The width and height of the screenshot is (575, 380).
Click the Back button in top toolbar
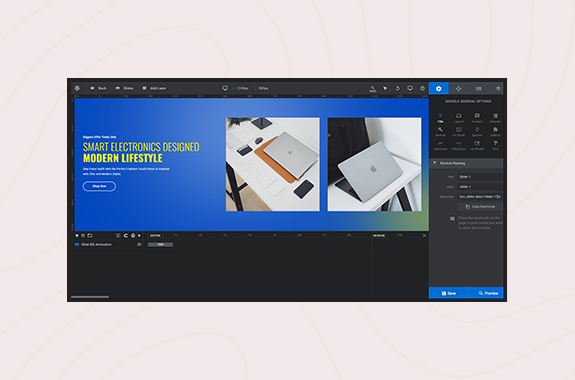pyautogui.click(x=98, y=88)
